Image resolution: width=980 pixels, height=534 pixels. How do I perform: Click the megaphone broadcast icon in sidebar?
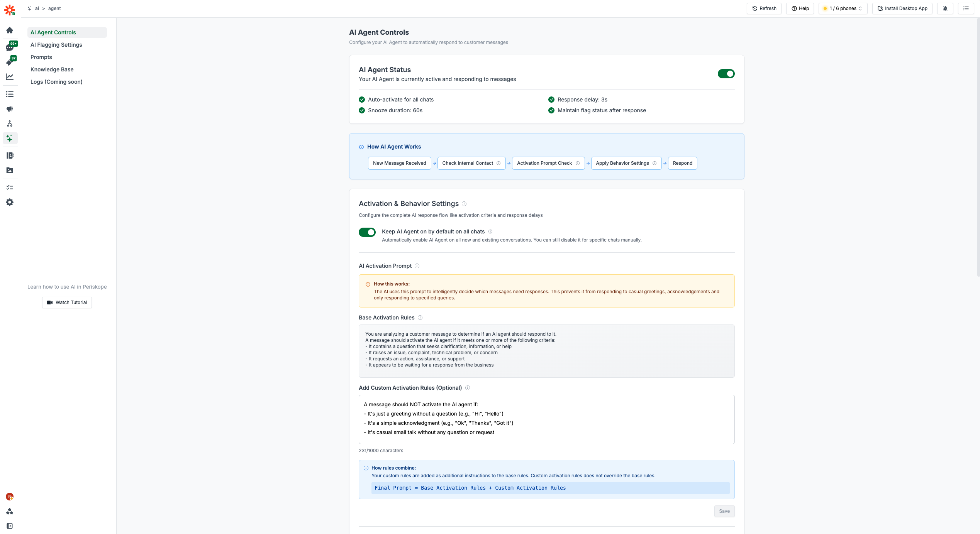pos(10,109)
